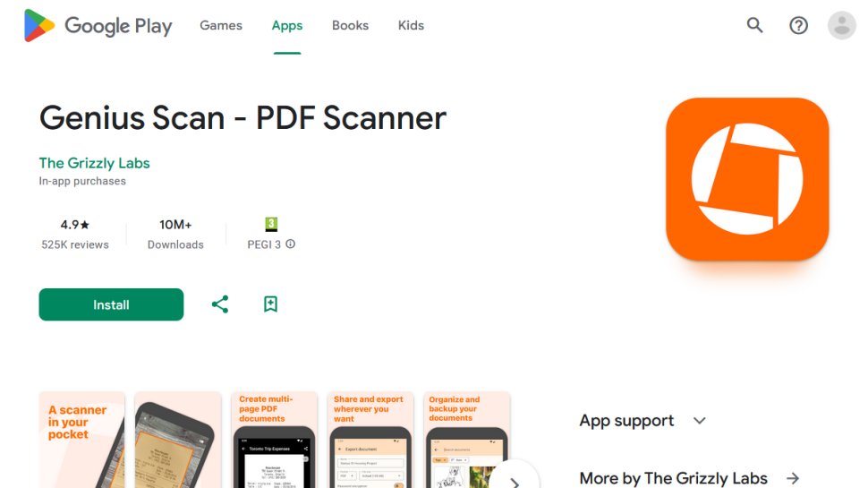Open More by The Grizzly Labs arrow
Image resolution: width=868 pixels, height=488 pixels.
click(x=793, y=478)
